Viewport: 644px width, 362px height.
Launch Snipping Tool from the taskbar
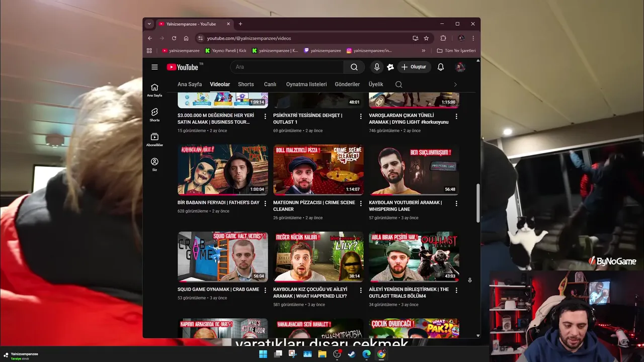click(293, 354)
